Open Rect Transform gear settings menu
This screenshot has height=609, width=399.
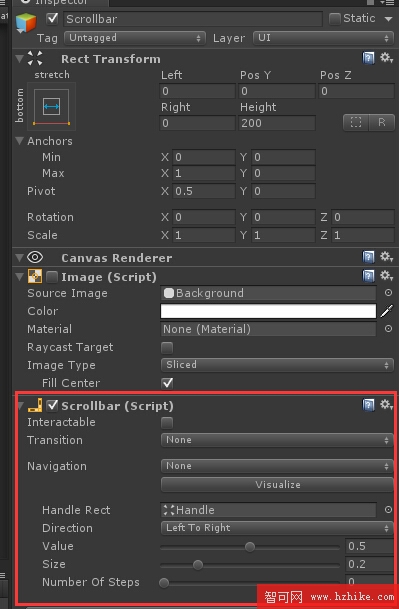click(x=386, y=58)
